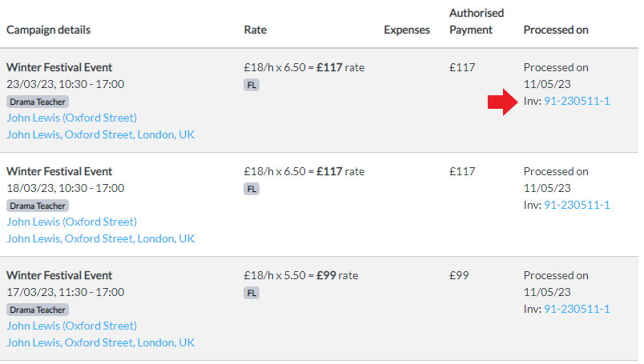Viewport: 644px width, 364px height.
Task: Open John Lewis (Oxford Street) link in third row
Action: click(71, 326)
